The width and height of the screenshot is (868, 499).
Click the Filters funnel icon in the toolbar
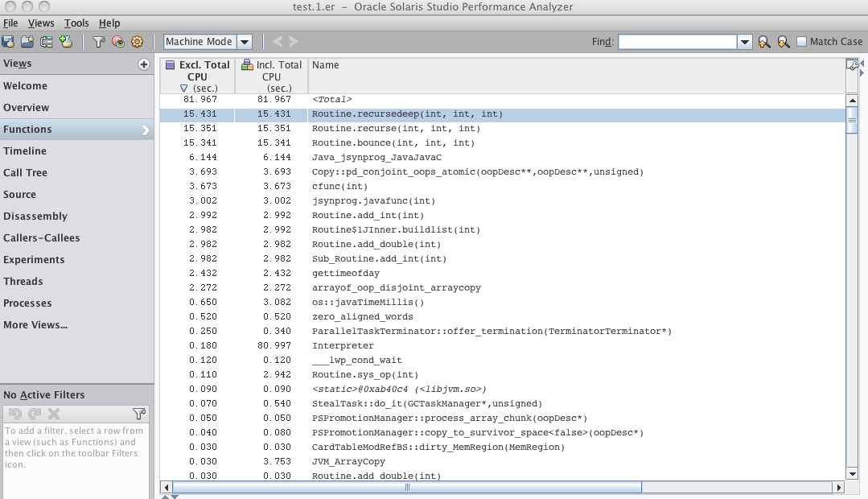click(98, 42)
